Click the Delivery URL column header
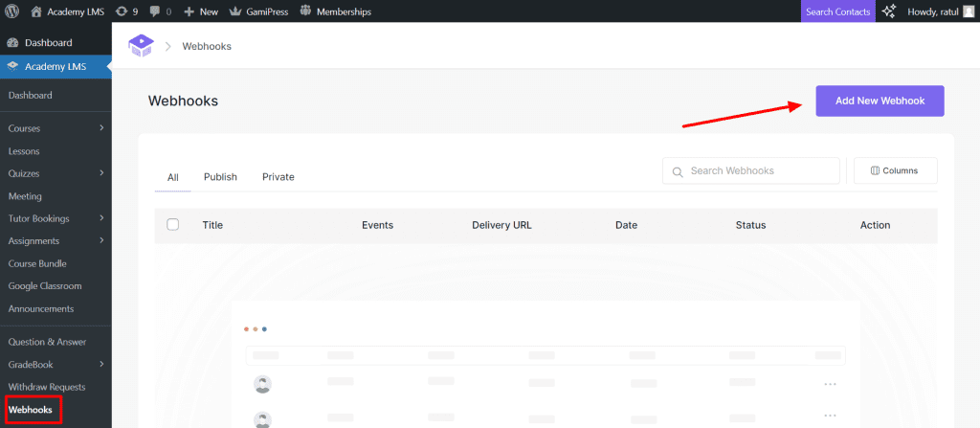Image resolution: width=980 pixels, height=428 pixels. (501, 225)
